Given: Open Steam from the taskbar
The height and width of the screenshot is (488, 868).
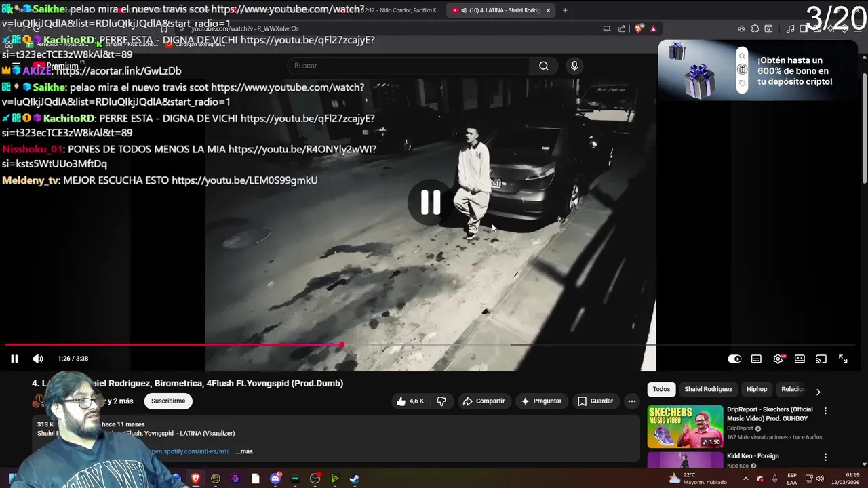Looking at the screenshot, I should point(355,479).
